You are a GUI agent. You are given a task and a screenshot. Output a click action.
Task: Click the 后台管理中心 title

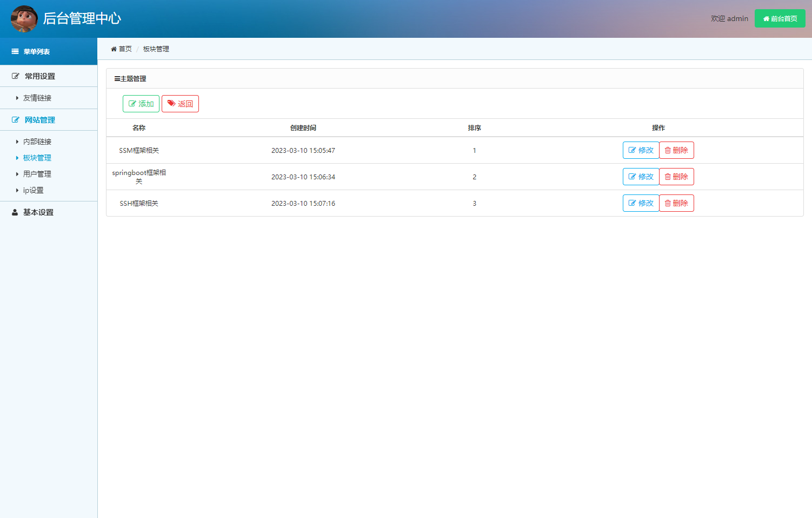click(x=82, y=18)
